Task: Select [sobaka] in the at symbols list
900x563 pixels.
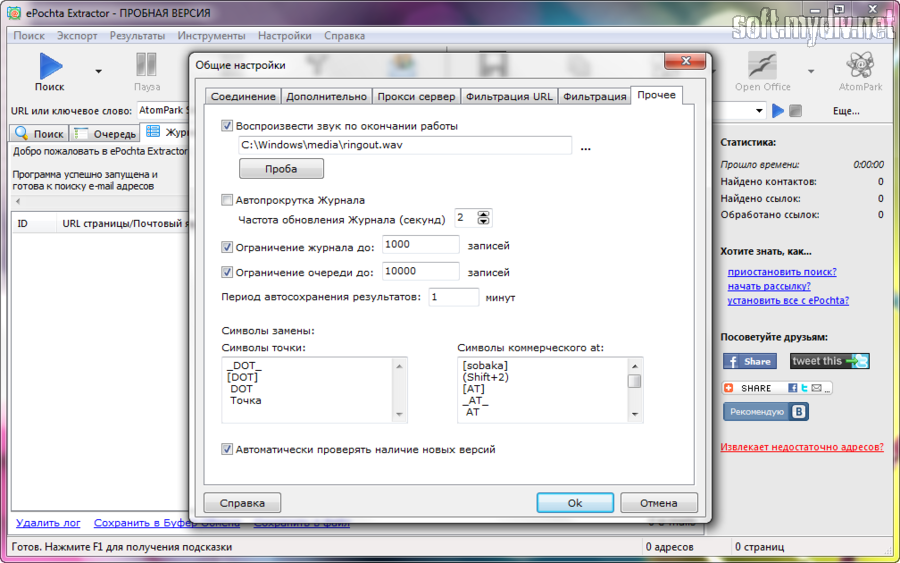Action: point(485,366)
